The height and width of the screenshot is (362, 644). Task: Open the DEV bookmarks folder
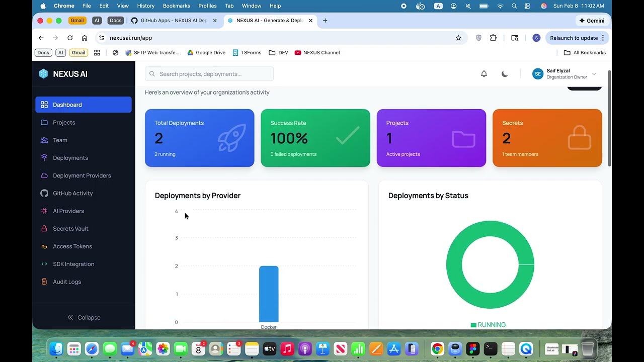(x=278, y=53)
